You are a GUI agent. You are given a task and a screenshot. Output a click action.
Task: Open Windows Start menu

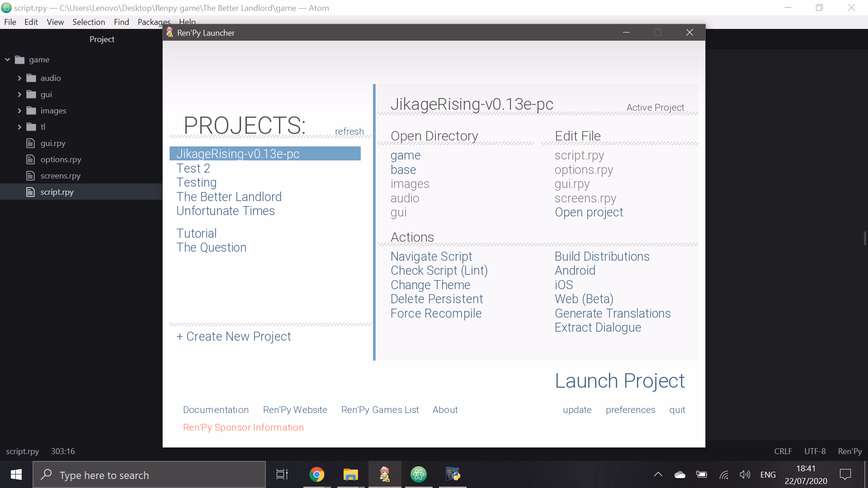[16, 474]
